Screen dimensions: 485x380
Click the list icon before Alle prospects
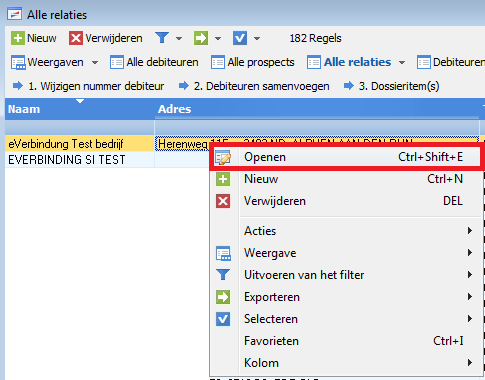coord(218,62)
